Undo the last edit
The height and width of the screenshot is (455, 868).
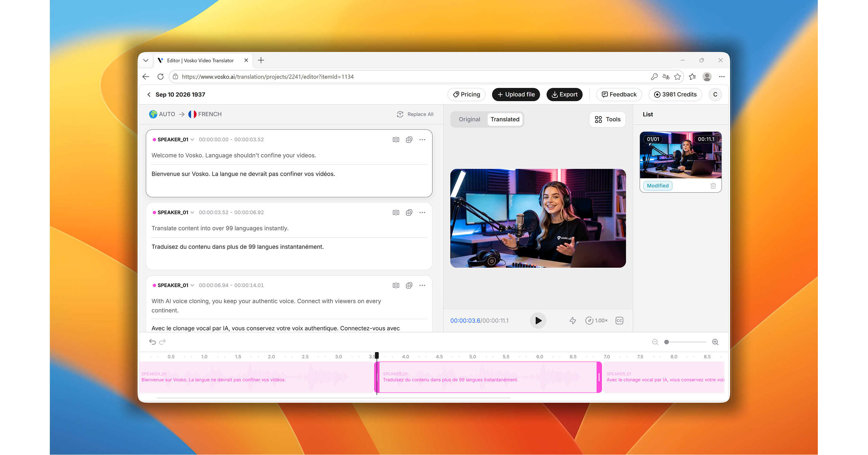[152, 342]
